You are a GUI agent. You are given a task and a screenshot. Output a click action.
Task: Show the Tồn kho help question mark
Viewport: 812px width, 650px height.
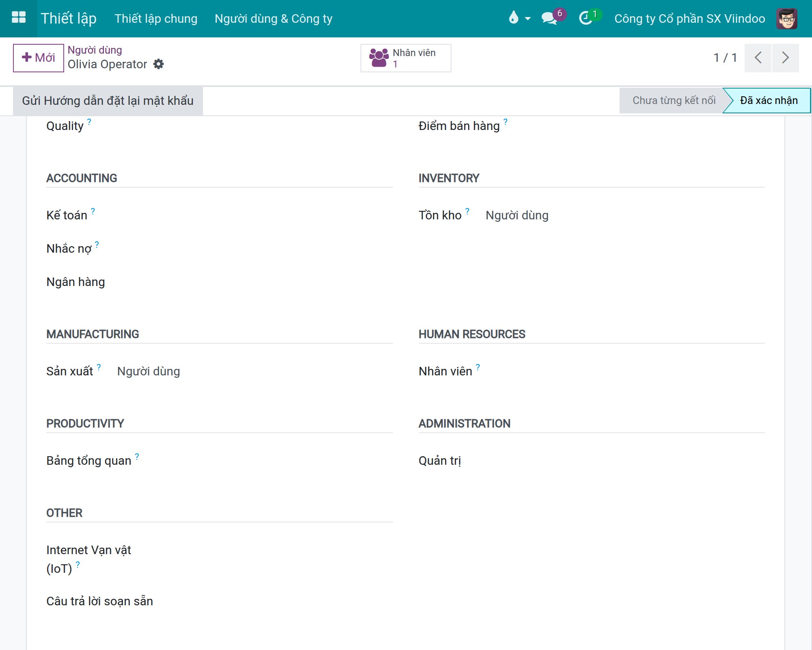(x=467, y=211)
